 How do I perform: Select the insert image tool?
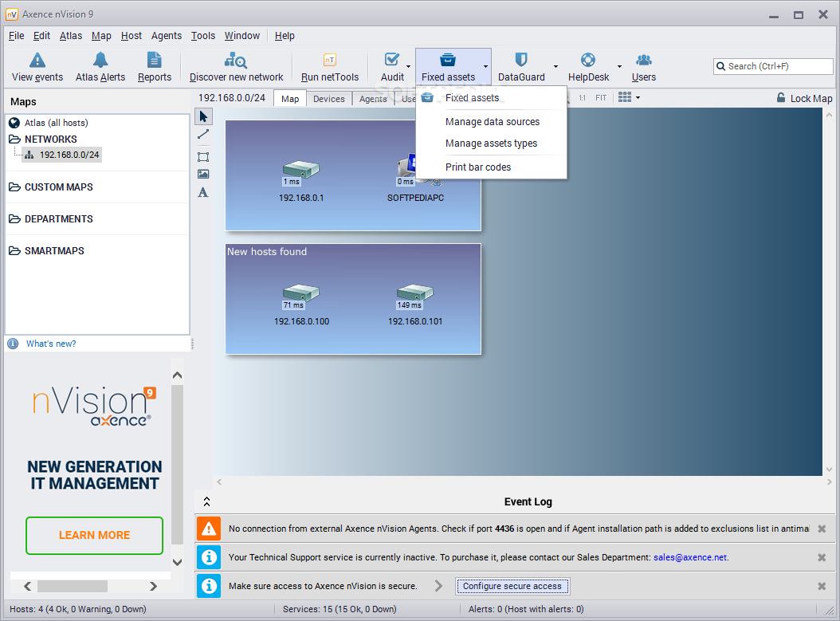pos(203,174)
